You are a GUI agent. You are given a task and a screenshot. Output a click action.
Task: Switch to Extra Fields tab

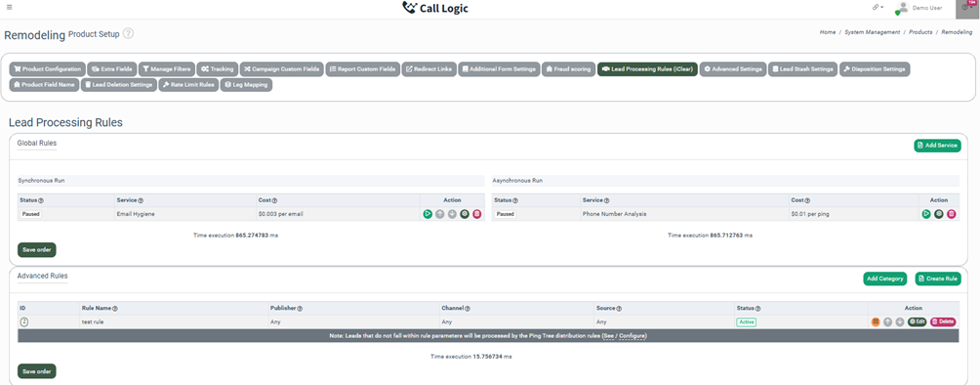click(x=111, y=68)
